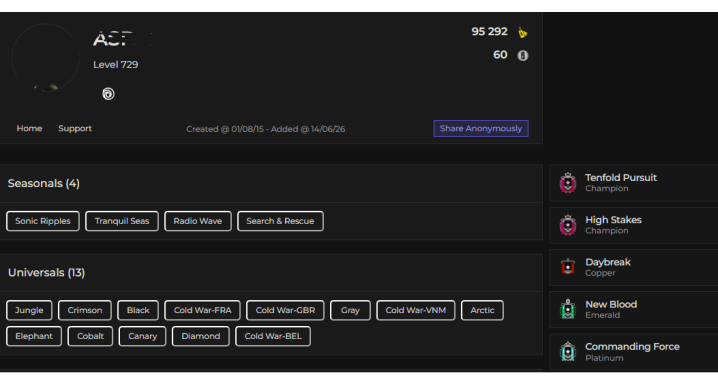Click the Level 729 text
The image size is (718, 386).
tap(115, 65)
